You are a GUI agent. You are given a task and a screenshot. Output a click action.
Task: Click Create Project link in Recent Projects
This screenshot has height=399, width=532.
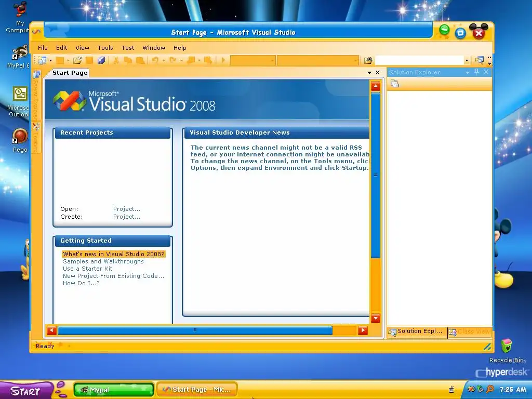(x=127, y=217)
